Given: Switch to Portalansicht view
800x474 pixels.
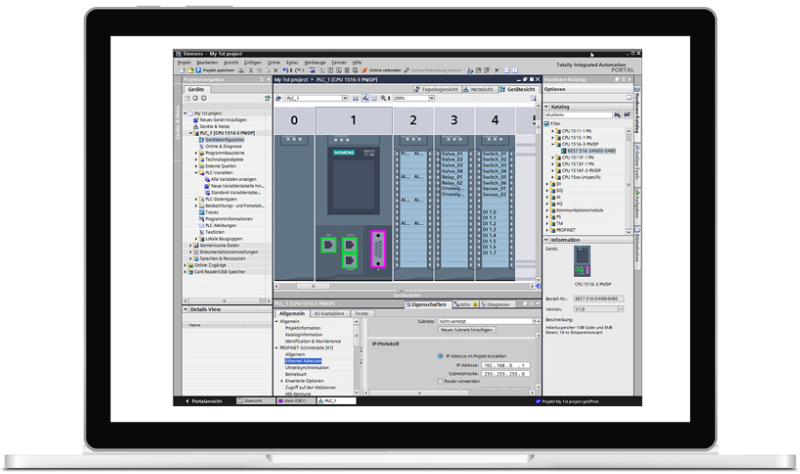Looking at the screenshot, I should [204, 401].
